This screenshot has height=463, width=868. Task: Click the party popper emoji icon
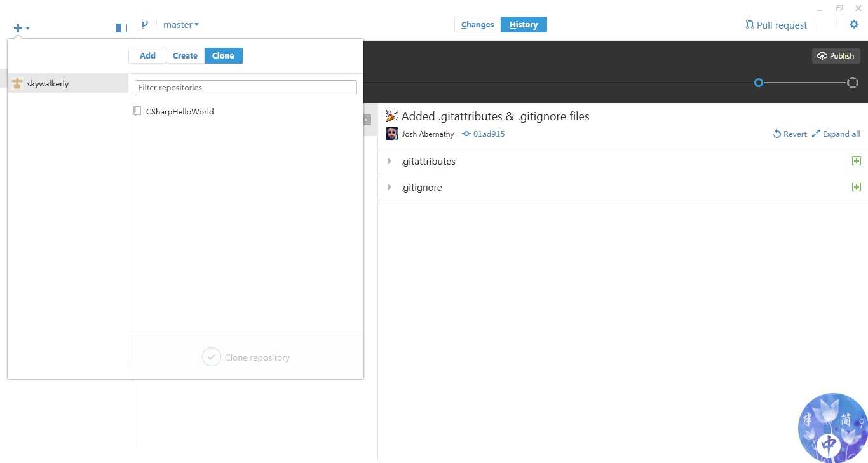(391, 116)
